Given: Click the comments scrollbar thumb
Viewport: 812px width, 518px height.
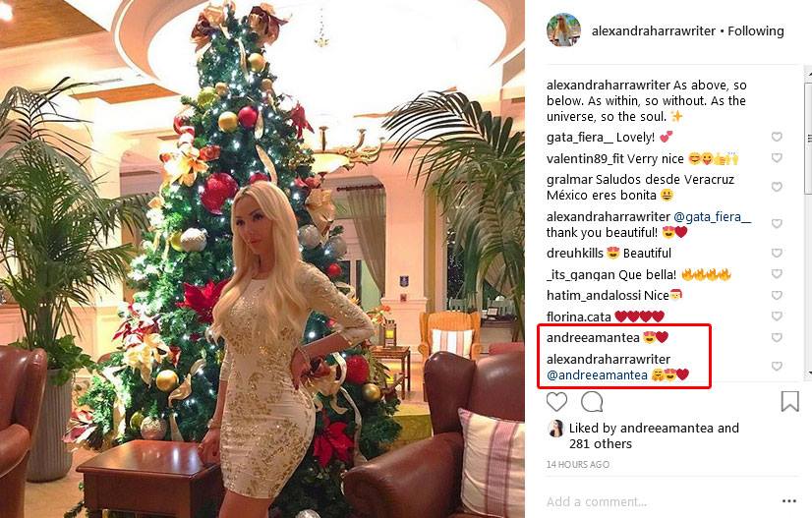Looking at the screenshot, I should [x=808, y=138].
